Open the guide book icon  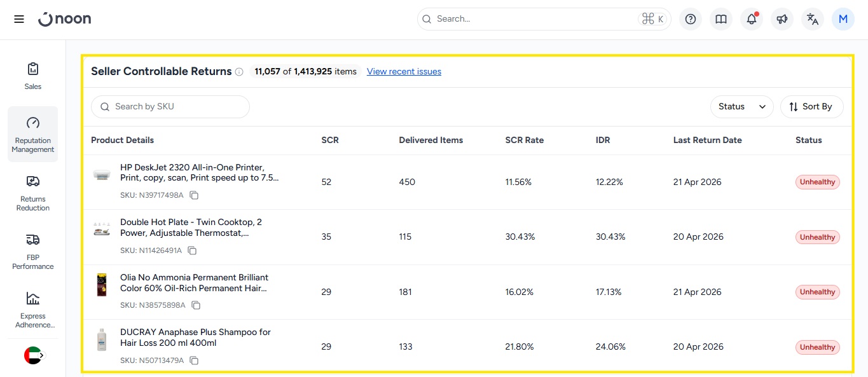pos(721,19)
